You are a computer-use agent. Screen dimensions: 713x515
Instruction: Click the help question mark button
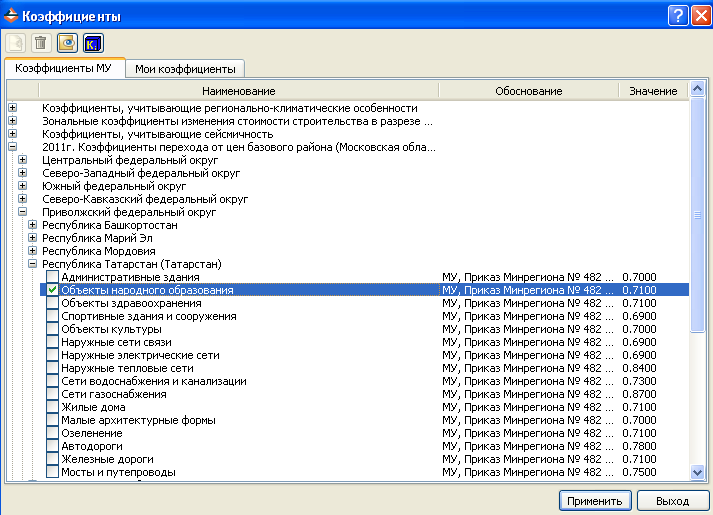coord(675,14)
